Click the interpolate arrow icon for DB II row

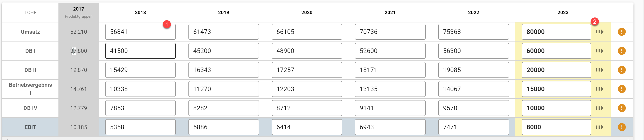click(599, 70)
